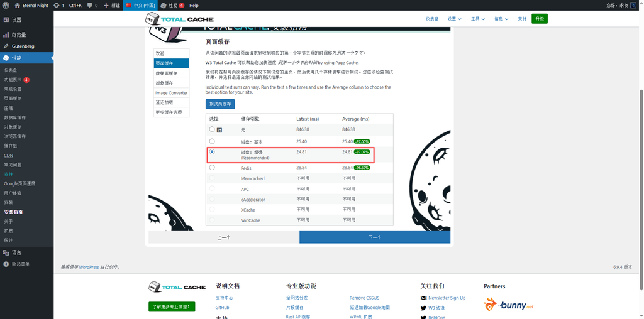Select the Memcached radio button
This screenshot has height=319, width=644.
click(x=212, y=178)
